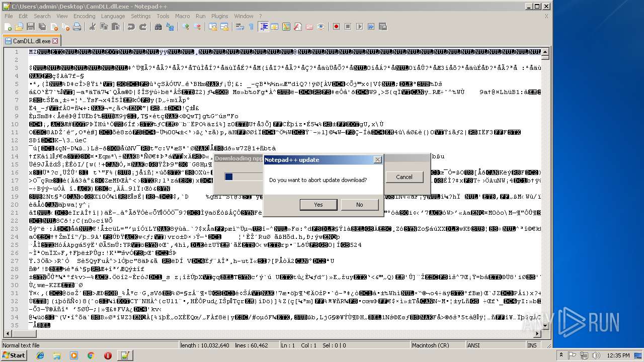
Task: Click the Cut scissors icon
Action: (x=93, y=27)
